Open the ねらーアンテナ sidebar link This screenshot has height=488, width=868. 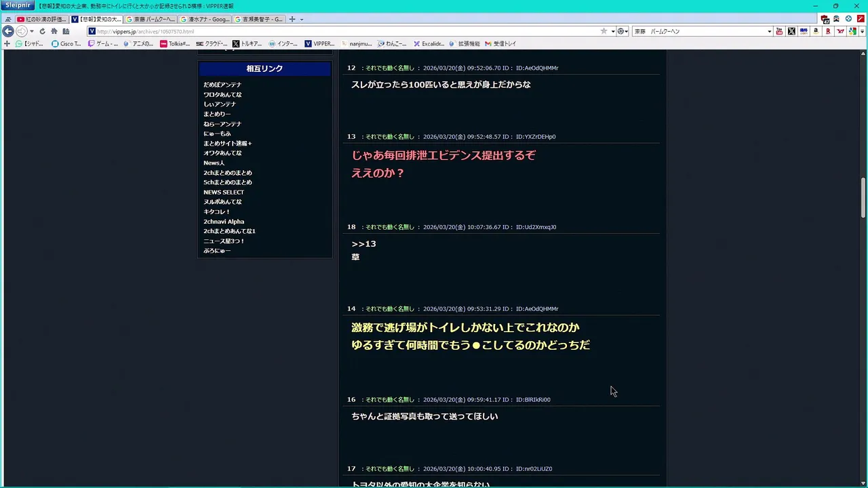tap(222, 124)
